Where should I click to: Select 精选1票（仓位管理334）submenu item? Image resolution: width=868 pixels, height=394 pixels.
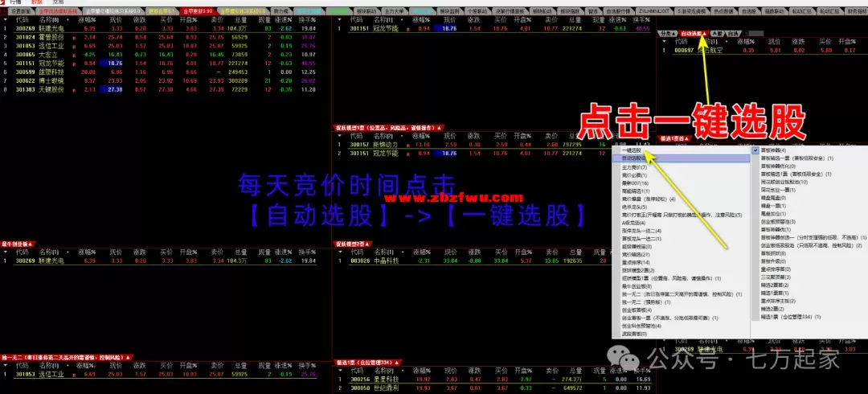(791, 317)
